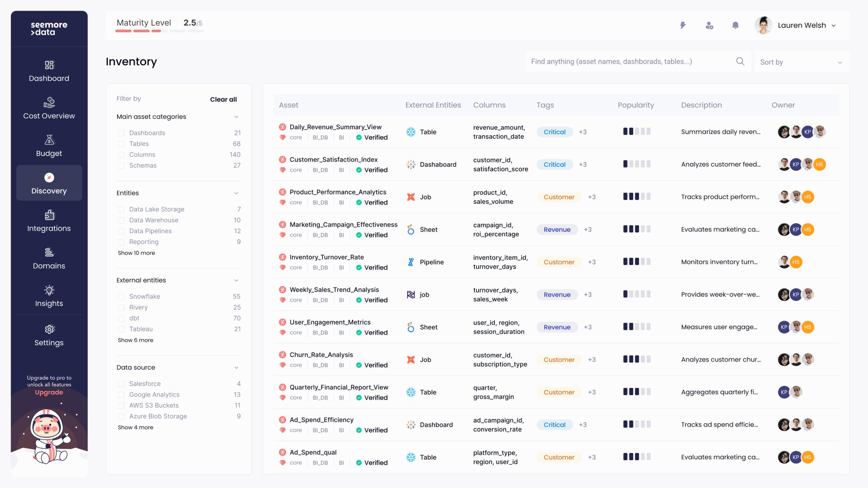Enable the Snowflake external entity filter
868x488 pixels.
121,297
